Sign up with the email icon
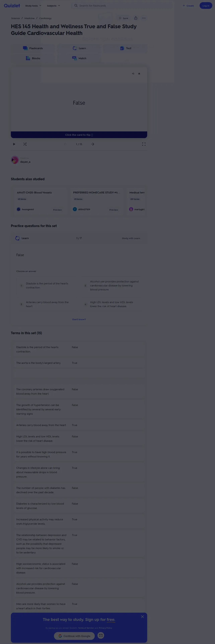Screen dimensions: 215x644 pyautogui.click(x=101, y=635)
